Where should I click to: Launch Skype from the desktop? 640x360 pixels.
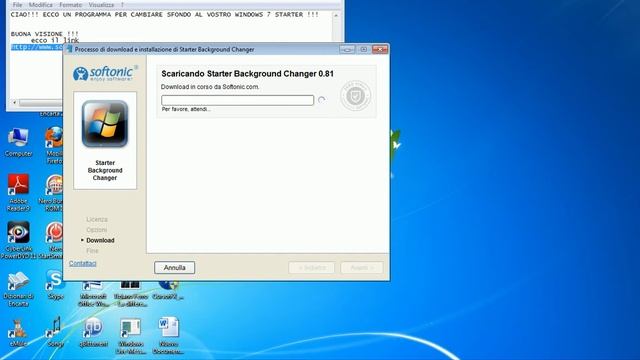56,284
